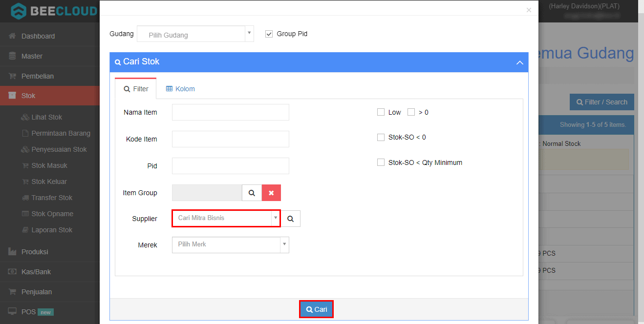The height and width of the screenshot is (324, 644).
Task: Uncheck the Group Pid checkbox
Action: (269, 34)
